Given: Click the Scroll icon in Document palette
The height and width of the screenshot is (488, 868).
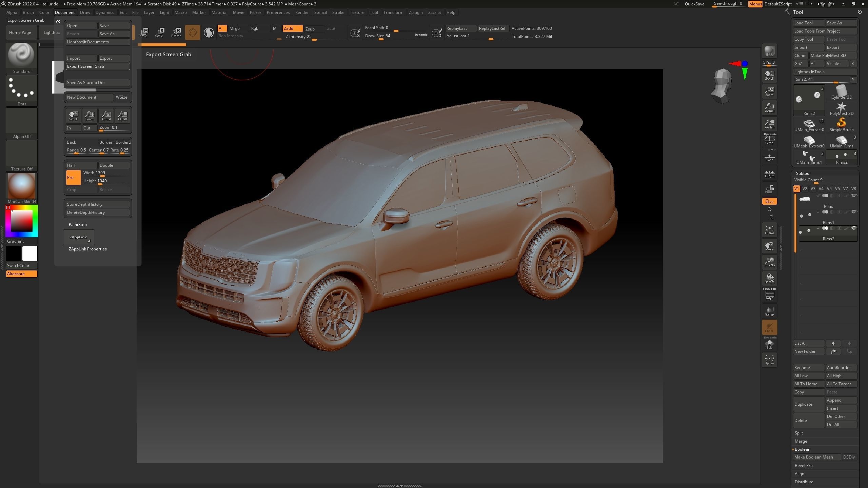Looking at the screenshot, I should click(73, 116).
